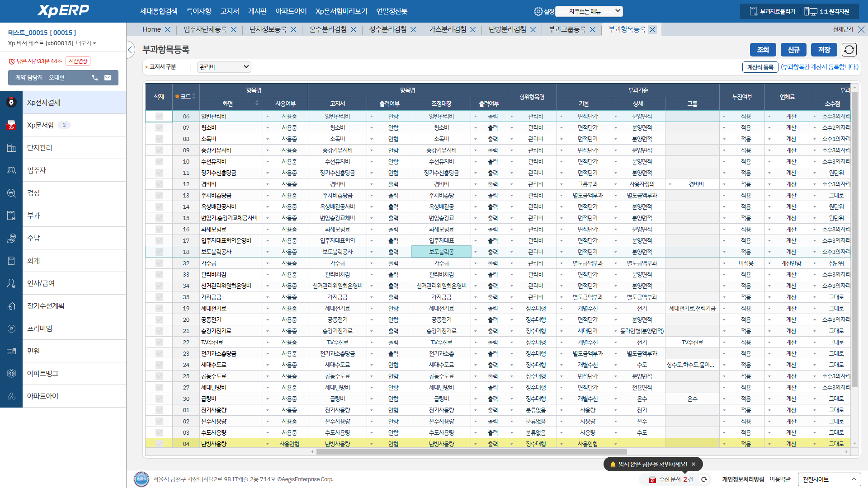Collapse the sidebar with arrow handle
The image size is (868, 488).
pyautogui.click(x=130, y=50)
